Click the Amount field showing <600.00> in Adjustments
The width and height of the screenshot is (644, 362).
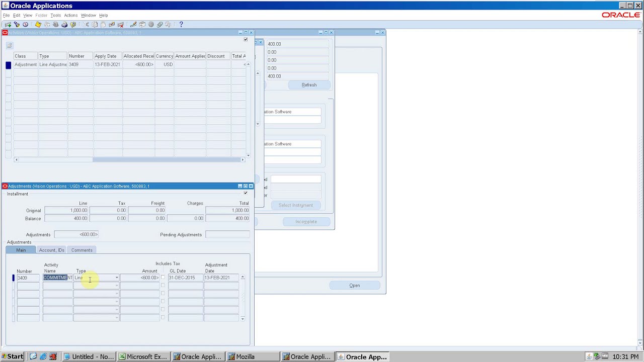pos(140,278)
